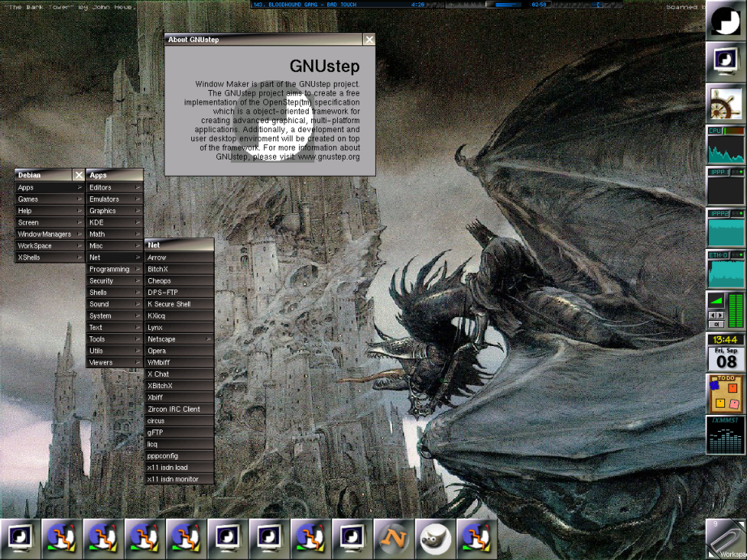Launch gFTP from the Net menu

[x=179, y=432]
